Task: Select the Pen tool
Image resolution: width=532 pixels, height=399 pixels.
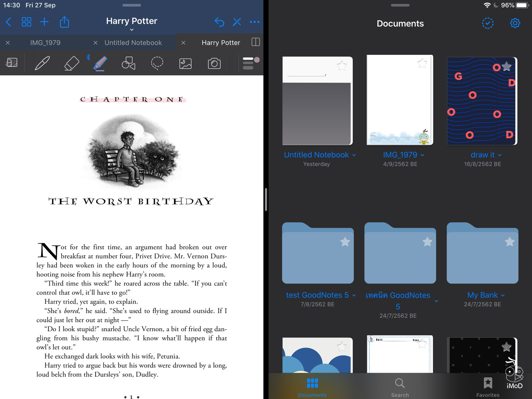Action: coord(42,63)
